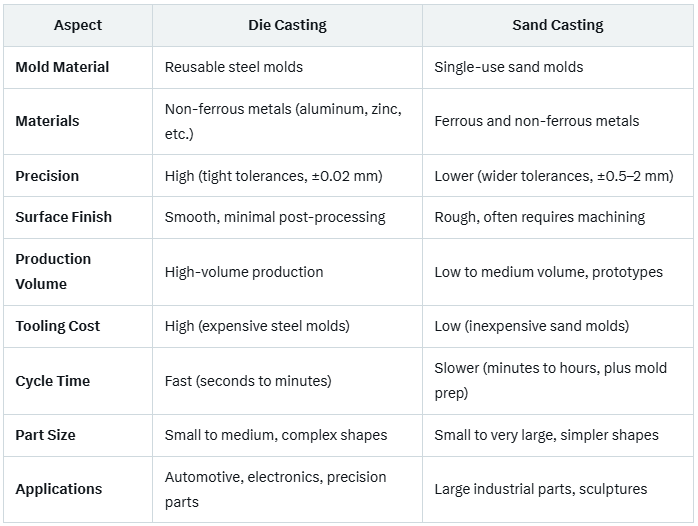698x526 pixels.
Task: Select the "Tooling Cost" row label
Action: [x=57, y=326]
